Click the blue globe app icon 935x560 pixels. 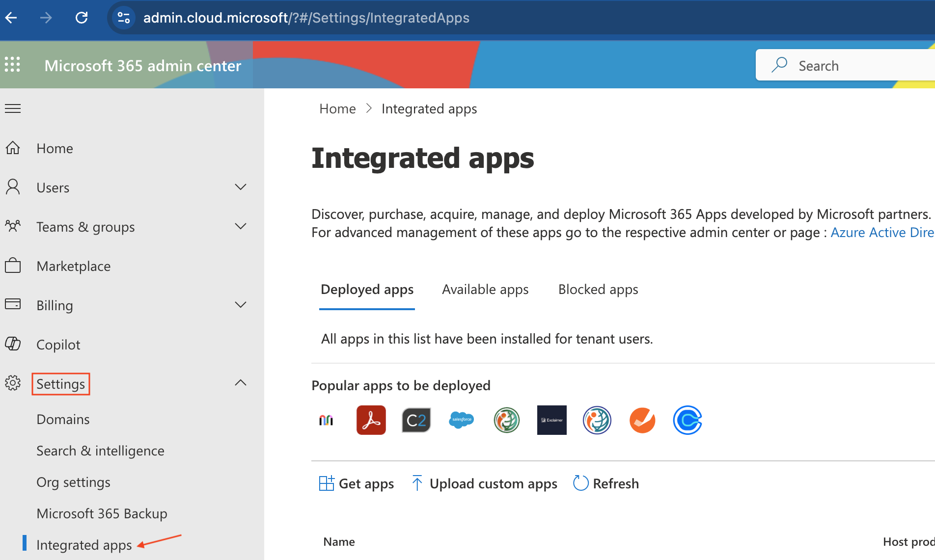coord(597,420)
